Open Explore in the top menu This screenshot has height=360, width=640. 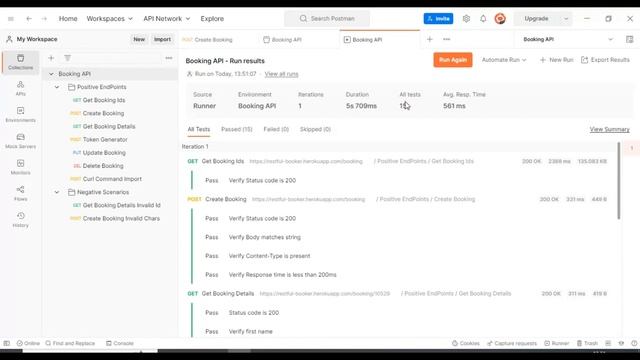click(212, 19)
